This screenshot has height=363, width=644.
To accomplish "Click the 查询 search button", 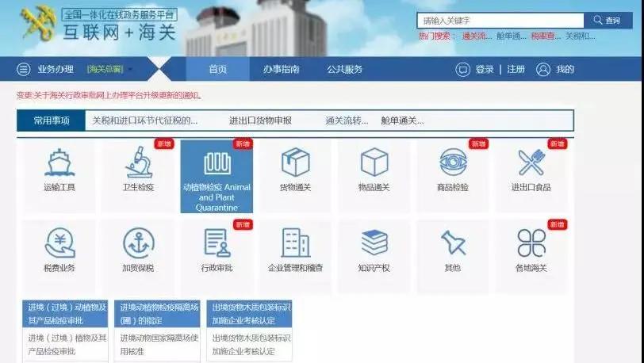I will pos(608,20).
